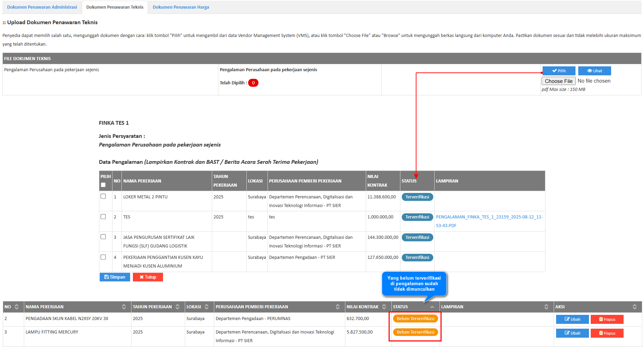
Task: Switch to Dokumen Penawaran Administrasi tab
Action: click(x=42, y=7)
